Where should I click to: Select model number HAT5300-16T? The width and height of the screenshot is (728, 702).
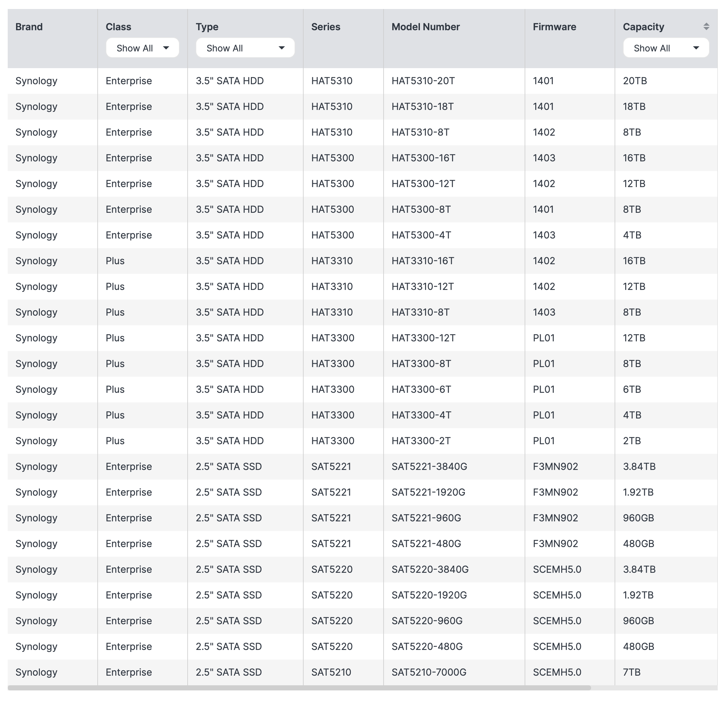pos(423,158)
